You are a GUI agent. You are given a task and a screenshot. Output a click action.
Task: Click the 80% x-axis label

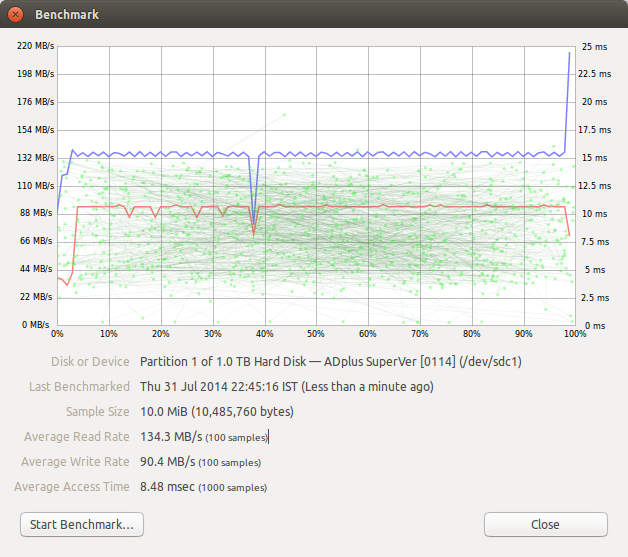[x=471, y=334]
